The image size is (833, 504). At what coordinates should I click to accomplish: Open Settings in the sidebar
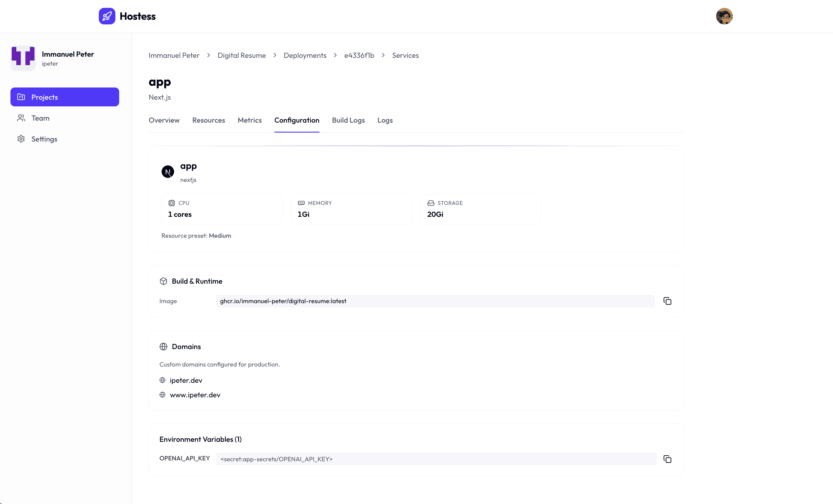(x=65, y=139)
